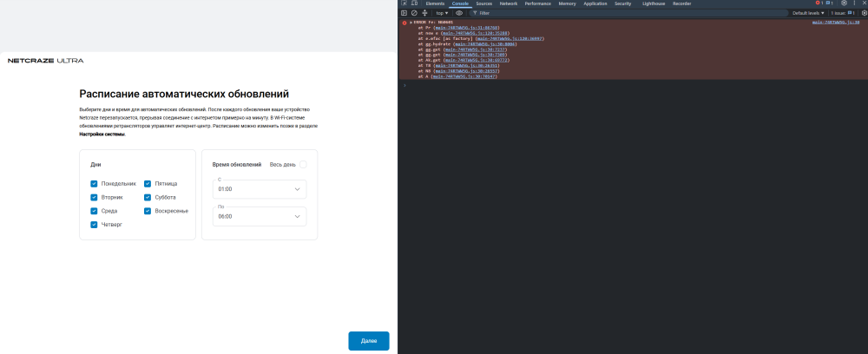Click the Настройки системы bold text
This screenshot has height=354, width=868.
pos(102,134)
